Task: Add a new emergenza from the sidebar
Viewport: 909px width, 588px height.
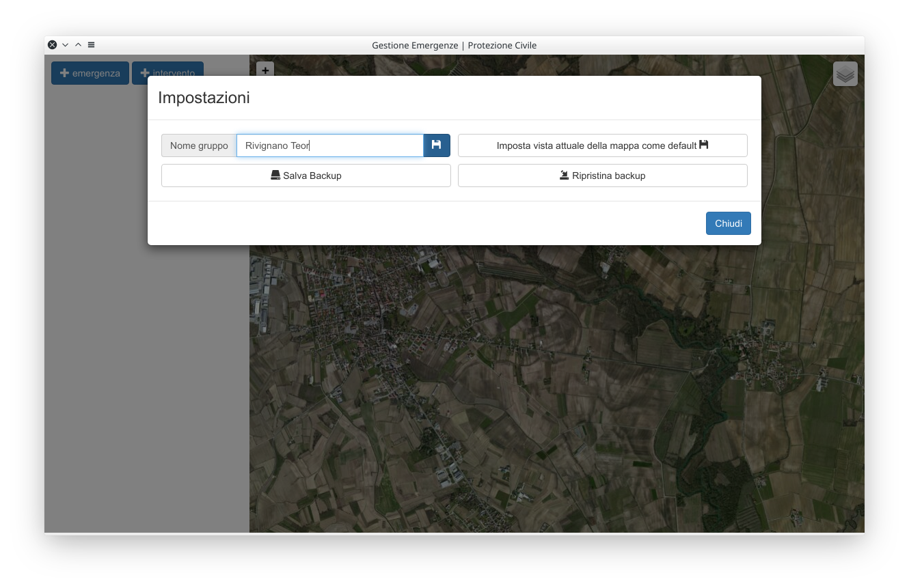Action: pos(90,73)
